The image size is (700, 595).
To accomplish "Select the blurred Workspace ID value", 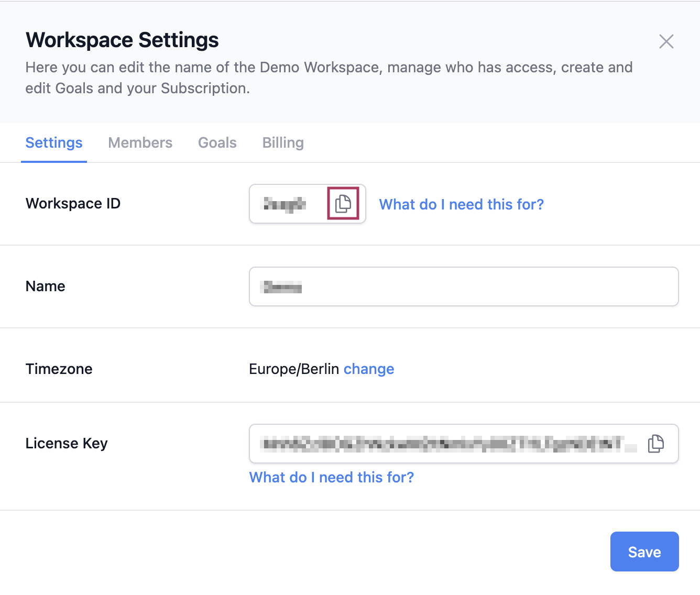I will click(284, 204).
